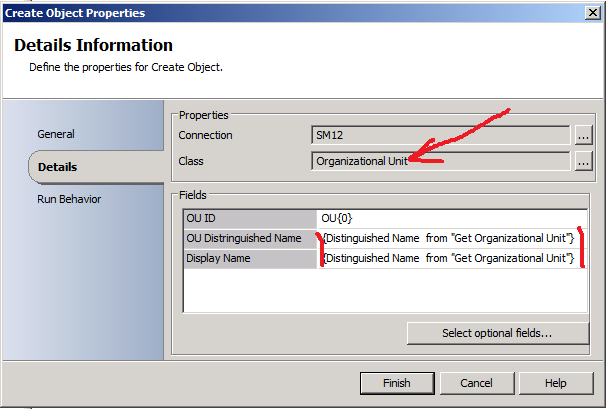
Task: Open the Run Behavior tab
Action: point(69,199)
